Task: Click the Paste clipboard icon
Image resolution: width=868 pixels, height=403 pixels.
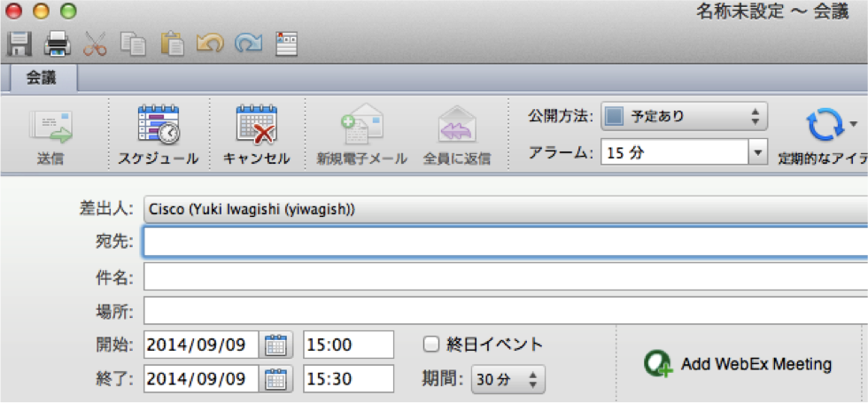Action: (x=172, y=43)
